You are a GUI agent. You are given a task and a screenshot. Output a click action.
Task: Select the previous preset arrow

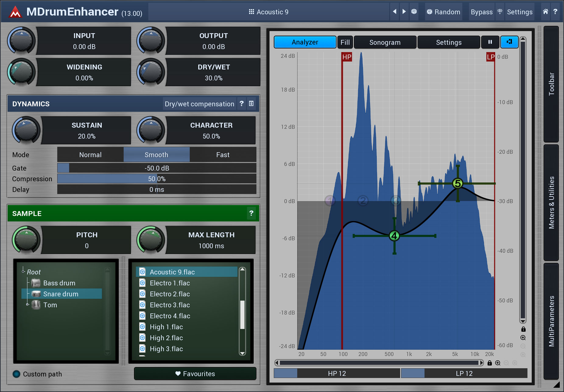395,12
